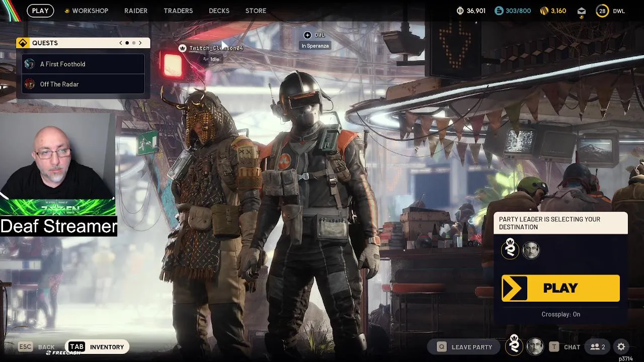644x362 pixels.
Task: Click bearded member avatar in destination panel
Action: 531,250
